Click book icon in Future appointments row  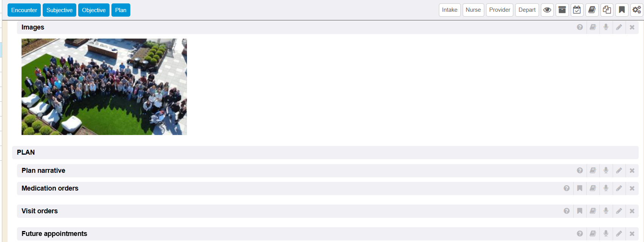point(593,234)
